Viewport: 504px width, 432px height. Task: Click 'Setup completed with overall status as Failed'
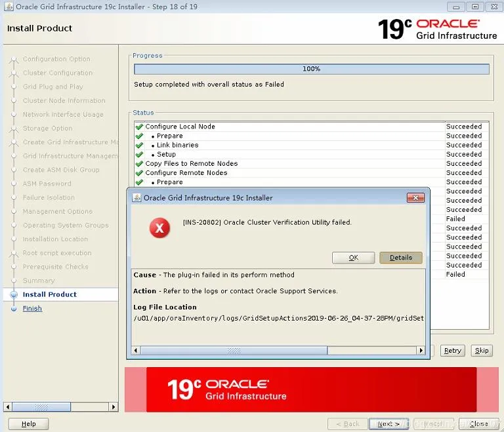point(209,84)
